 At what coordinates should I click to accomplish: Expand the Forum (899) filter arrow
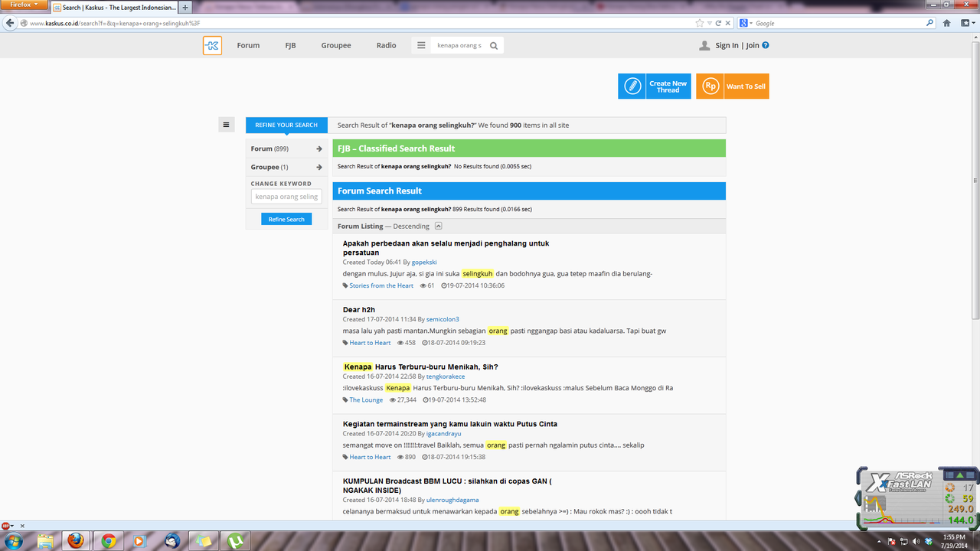319,148
